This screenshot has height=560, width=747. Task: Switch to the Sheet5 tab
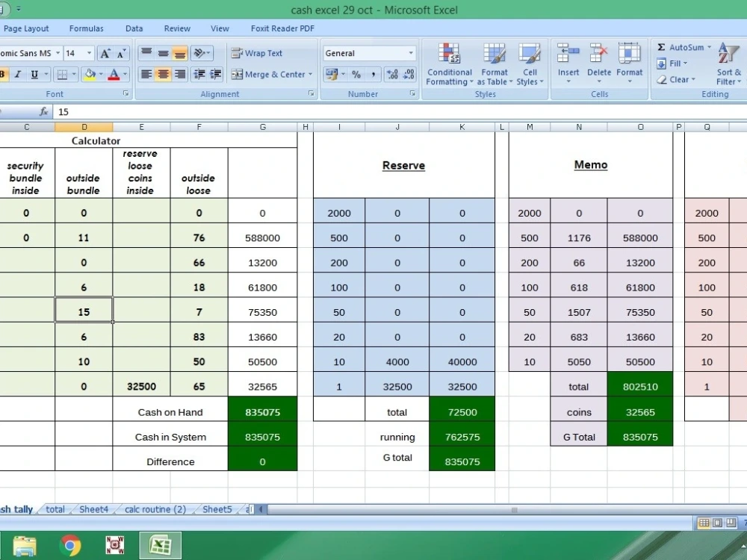click(217, 509)
